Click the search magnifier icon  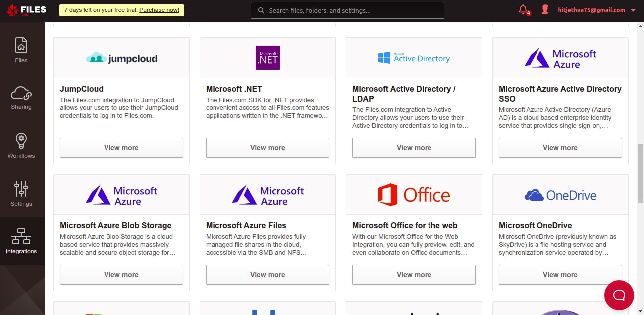261,10
